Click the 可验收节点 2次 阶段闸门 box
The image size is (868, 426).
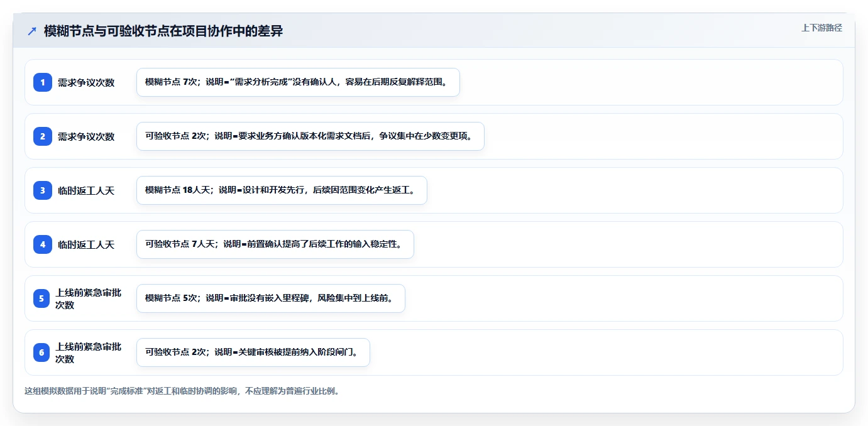tap(253, 352)
